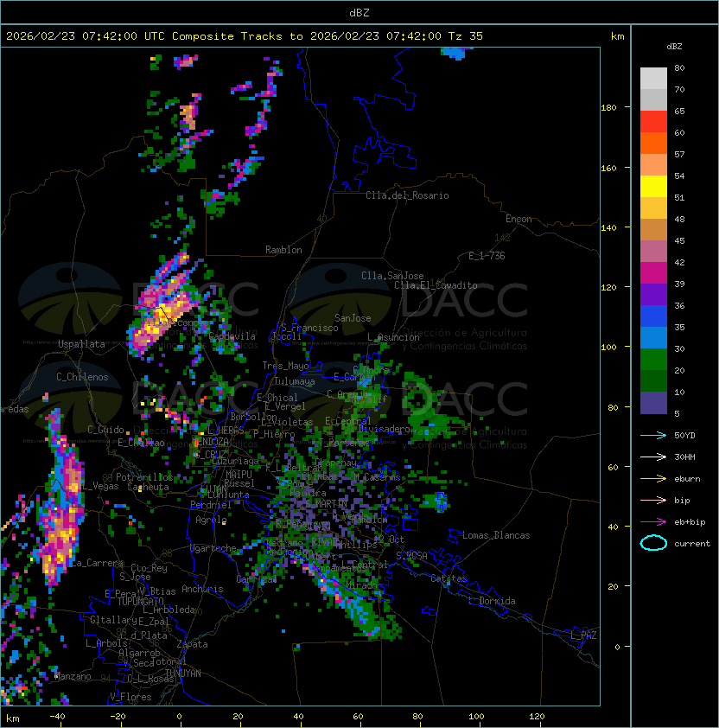Screen dimensions: 719x728
Task: Click the pink bip arrow legend icon
Action: coord(653,500)
